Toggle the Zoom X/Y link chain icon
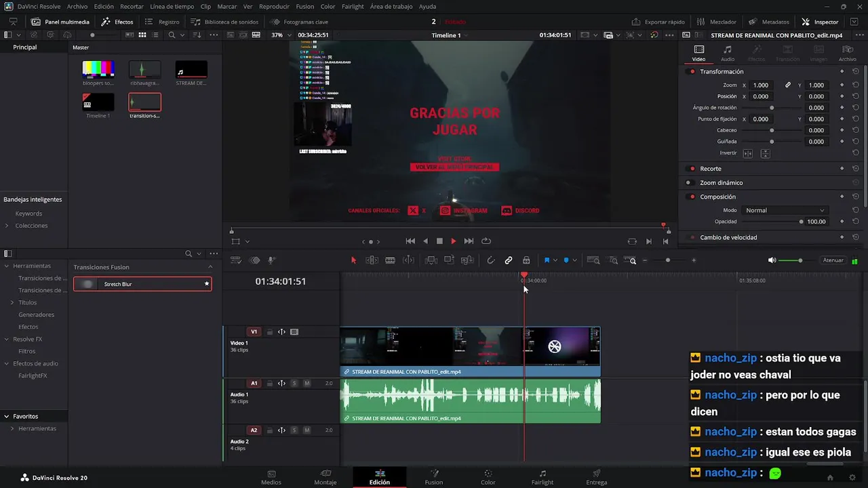 788,85
